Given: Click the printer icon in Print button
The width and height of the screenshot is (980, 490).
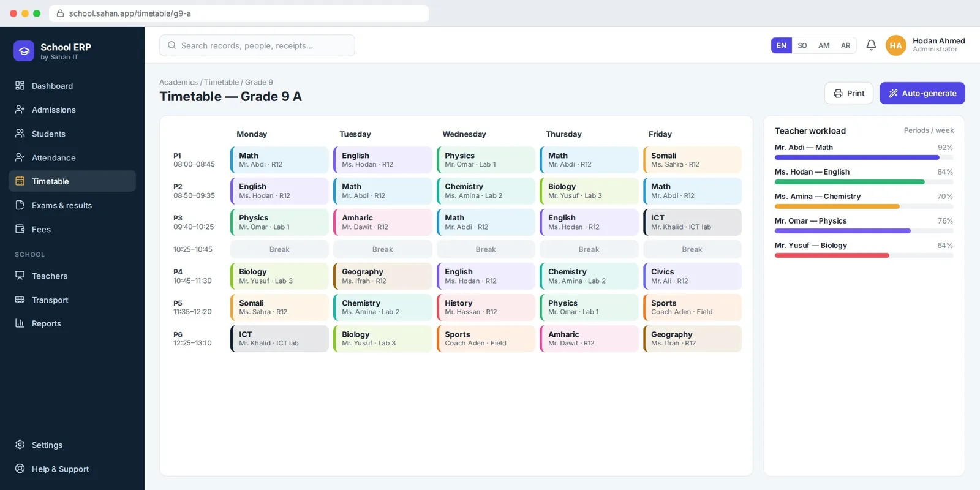Looking at the screenshot, I should (839, 93).
